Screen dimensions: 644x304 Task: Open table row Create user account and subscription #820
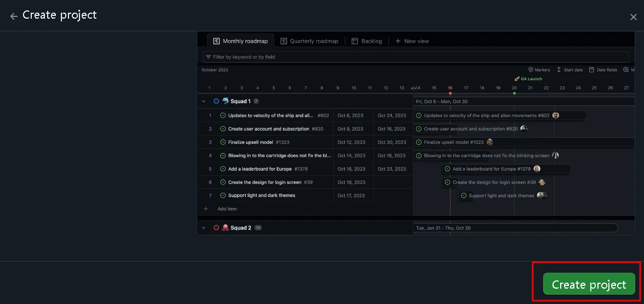pyautogui.click(x=305, y=129)
